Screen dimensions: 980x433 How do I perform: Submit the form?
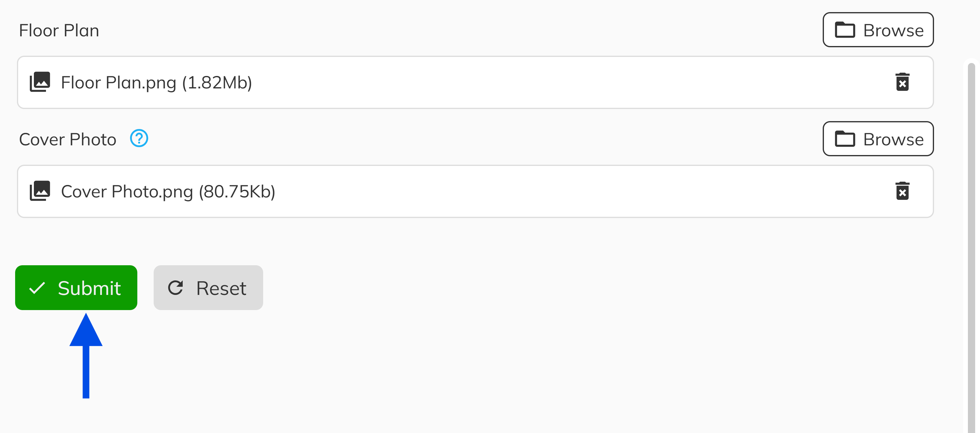[x=76, y=288]
